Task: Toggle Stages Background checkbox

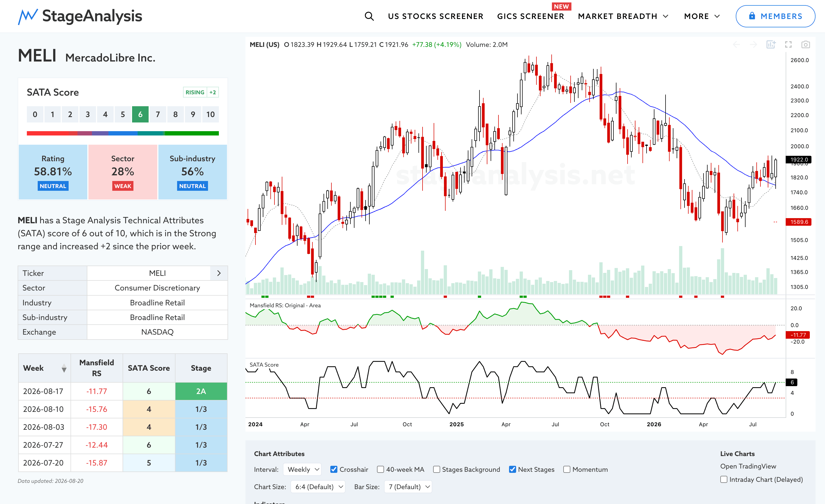Action: click(436, 470)
